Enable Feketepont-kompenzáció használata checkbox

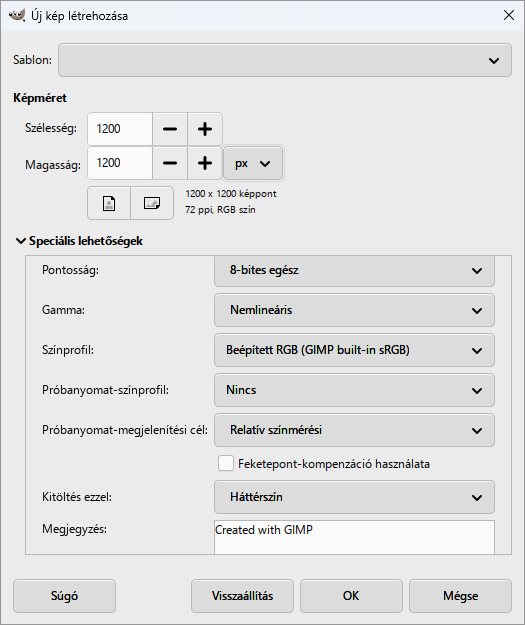tap(226, 464)
